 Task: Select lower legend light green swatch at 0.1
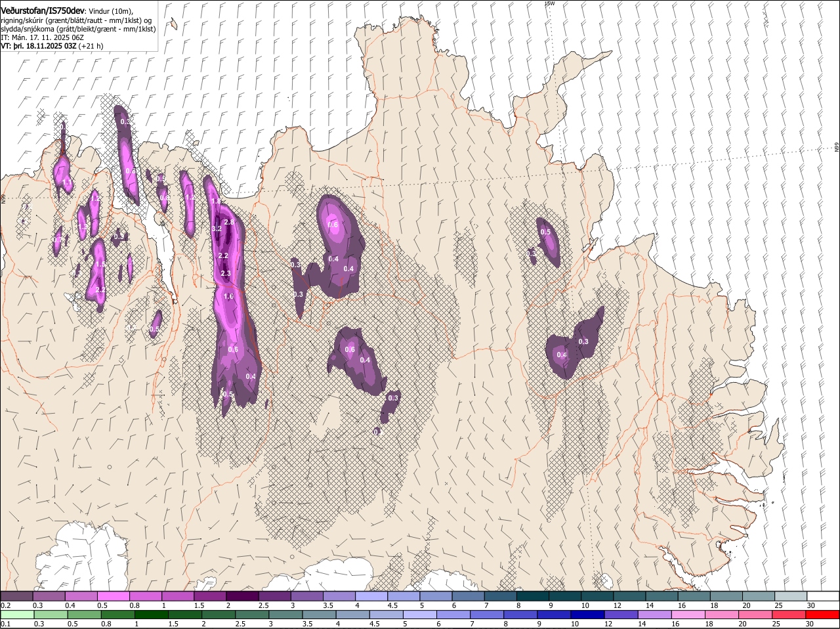click(17, 615)
